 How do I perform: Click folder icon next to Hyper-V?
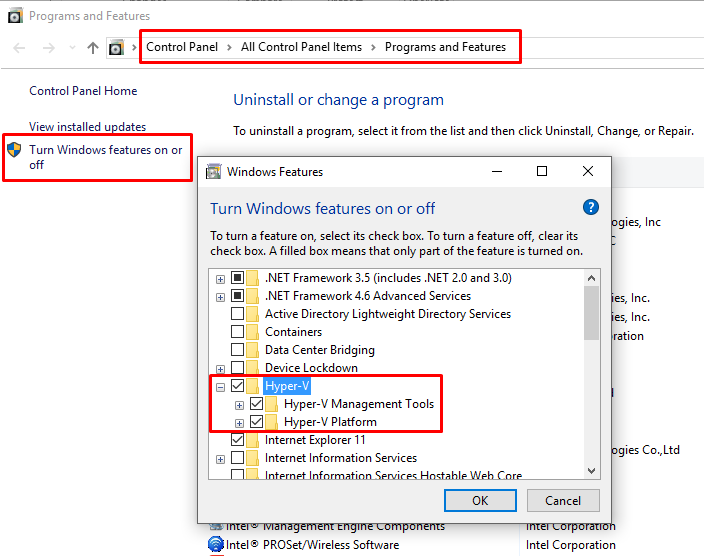pyautogui.click(x=253, y=385)
